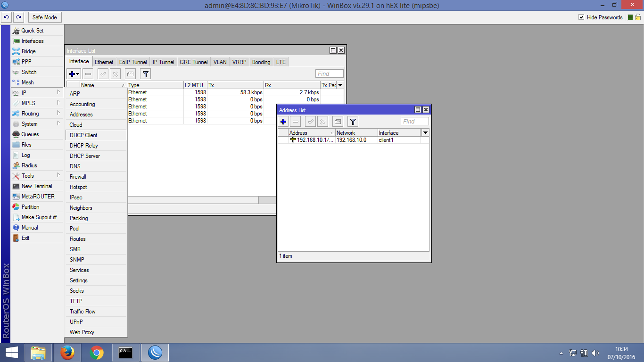The height and width of the screenshot is (362, 644).
Task: Click the plus icon in Address List
Action: (283, 122)
